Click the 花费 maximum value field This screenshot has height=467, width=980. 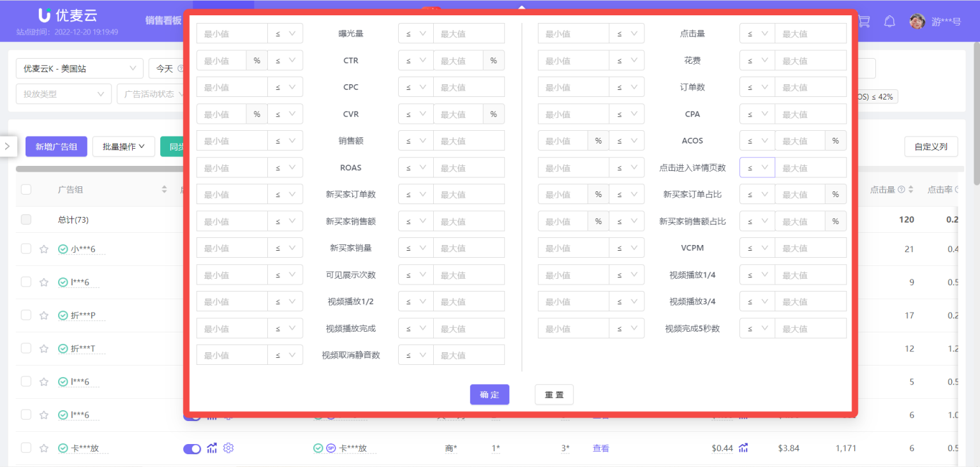tap(811, 60)
